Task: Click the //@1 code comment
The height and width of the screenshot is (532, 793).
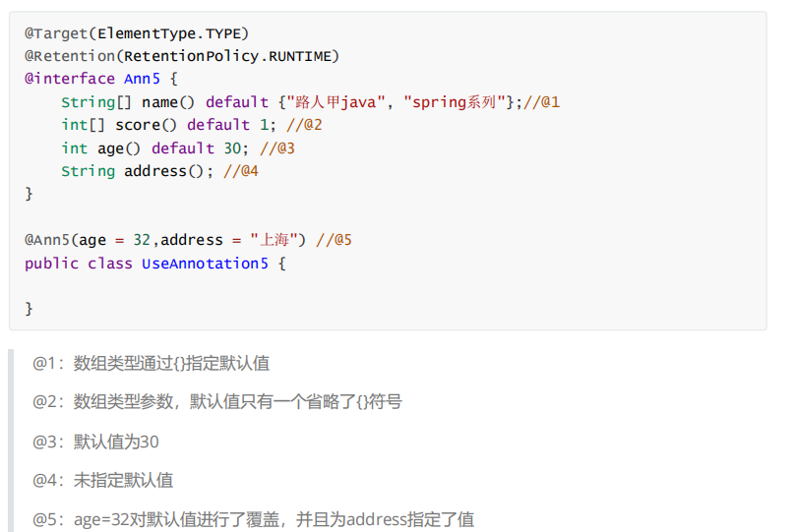Action: [x=541, y=102]
